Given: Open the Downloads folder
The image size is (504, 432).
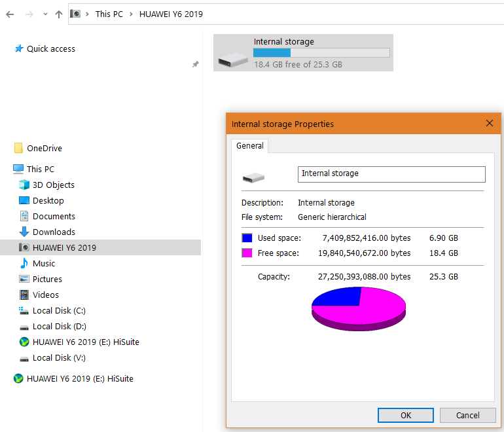Looking at the screenshot, I should pos(54,232).
